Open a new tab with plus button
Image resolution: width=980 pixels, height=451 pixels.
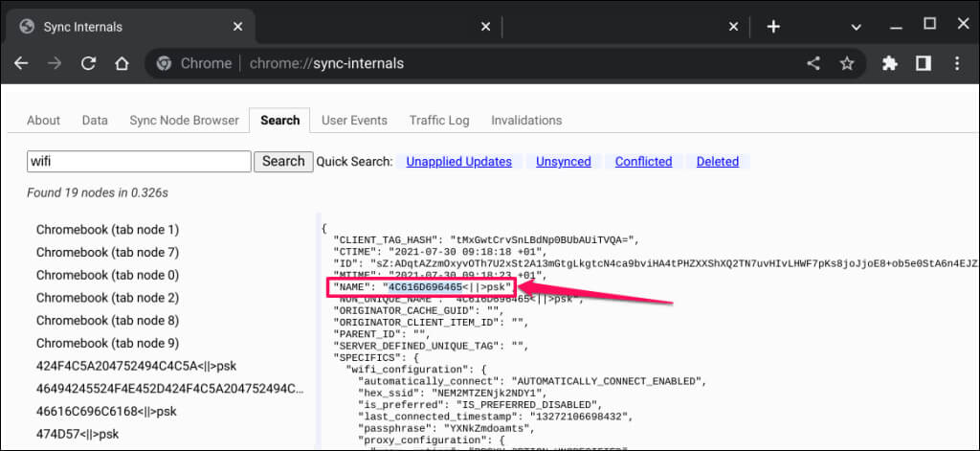point(773,26)
